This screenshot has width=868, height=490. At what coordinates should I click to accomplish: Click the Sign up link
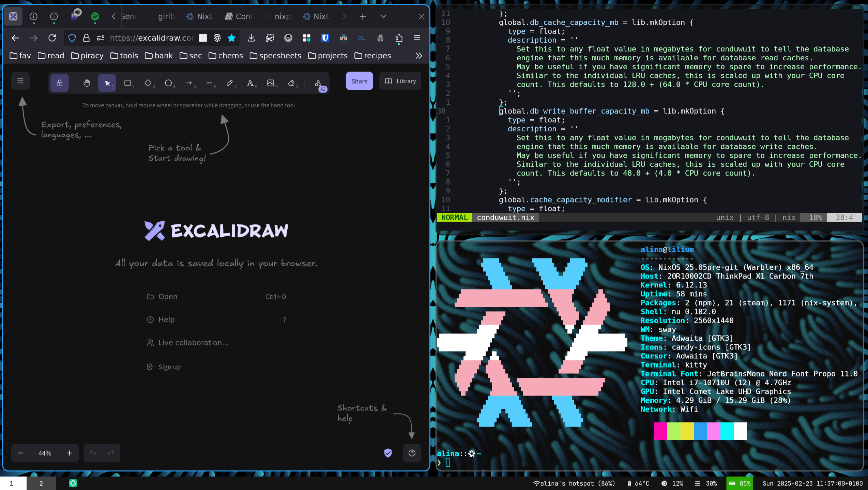click(216, 367)
